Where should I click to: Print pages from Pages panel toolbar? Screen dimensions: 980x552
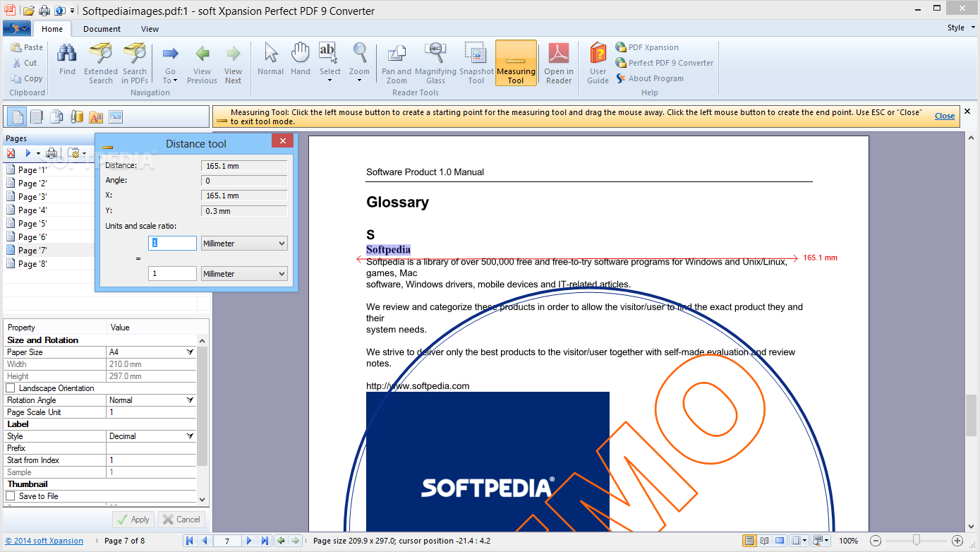[x=52, y=153]
